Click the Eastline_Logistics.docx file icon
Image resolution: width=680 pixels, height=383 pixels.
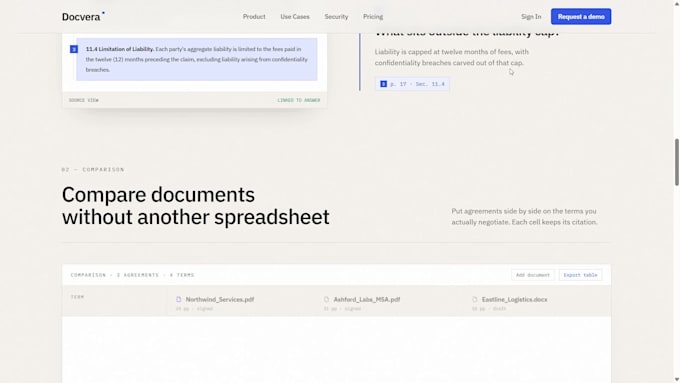[x=475, y=299]
